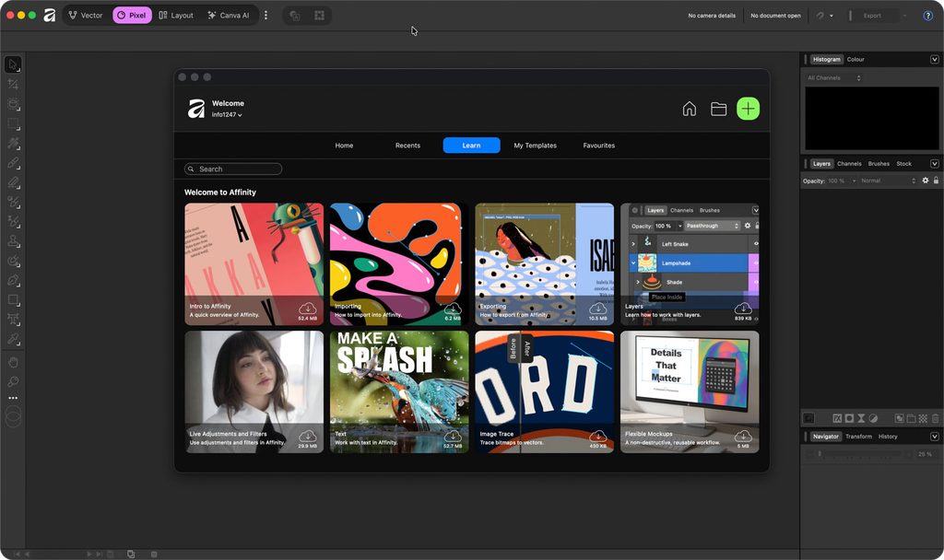
Task: Click the Opacity 100 % value field
Action: [x=837, y=181]
